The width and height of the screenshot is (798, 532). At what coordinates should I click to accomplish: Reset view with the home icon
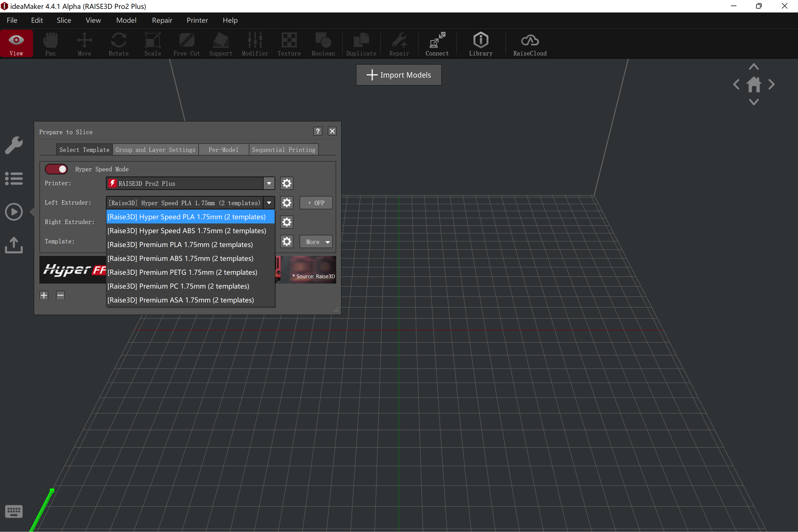tap(754, 85)
